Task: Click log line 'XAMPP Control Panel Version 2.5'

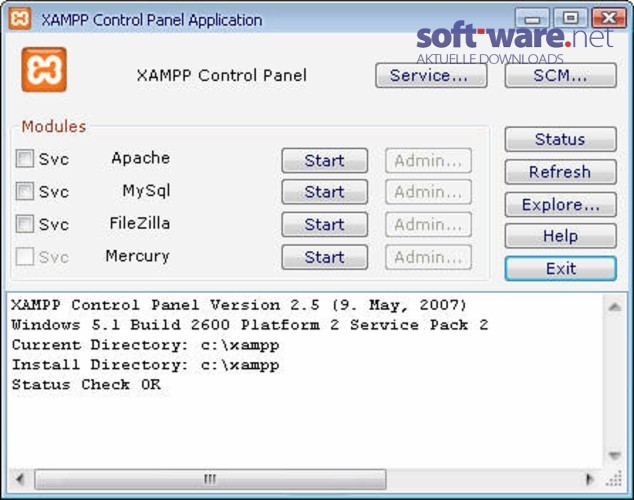Action: 239,305
